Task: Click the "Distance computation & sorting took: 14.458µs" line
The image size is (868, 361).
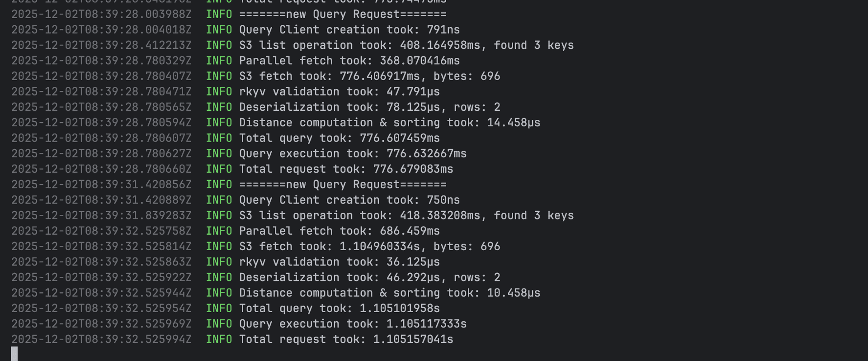Action: click(x=389, y=123)
